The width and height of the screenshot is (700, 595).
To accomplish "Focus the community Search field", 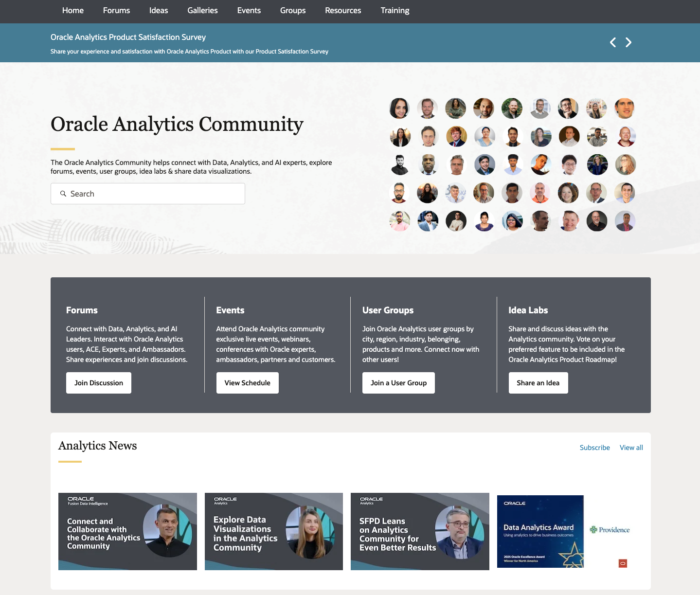I will click(148, 194).
